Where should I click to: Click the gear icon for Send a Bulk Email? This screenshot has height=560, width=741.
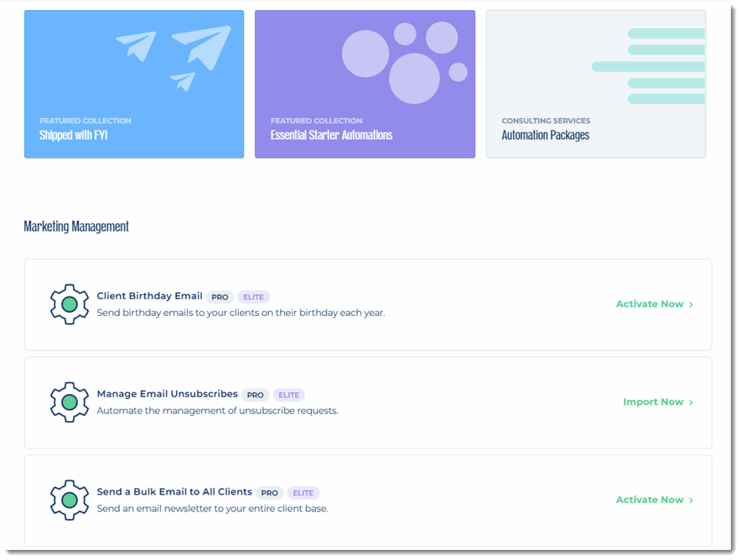(70, 500)
